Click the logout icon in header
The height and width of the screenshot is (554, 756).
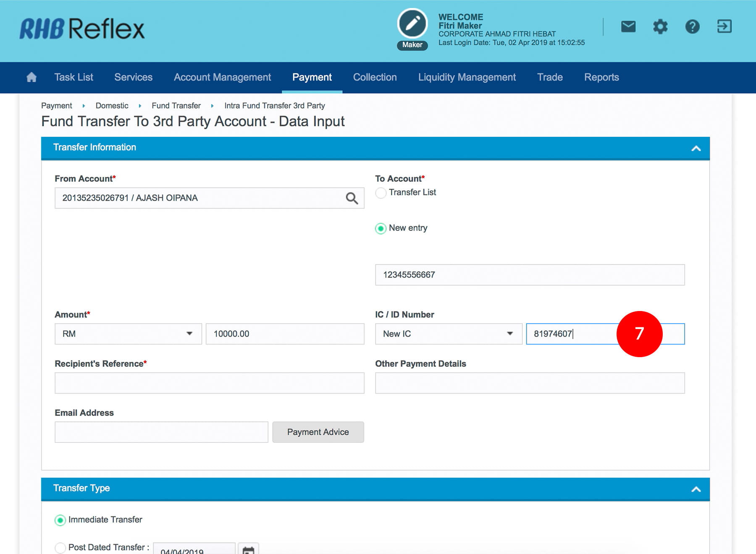click(x=724, y=27)
